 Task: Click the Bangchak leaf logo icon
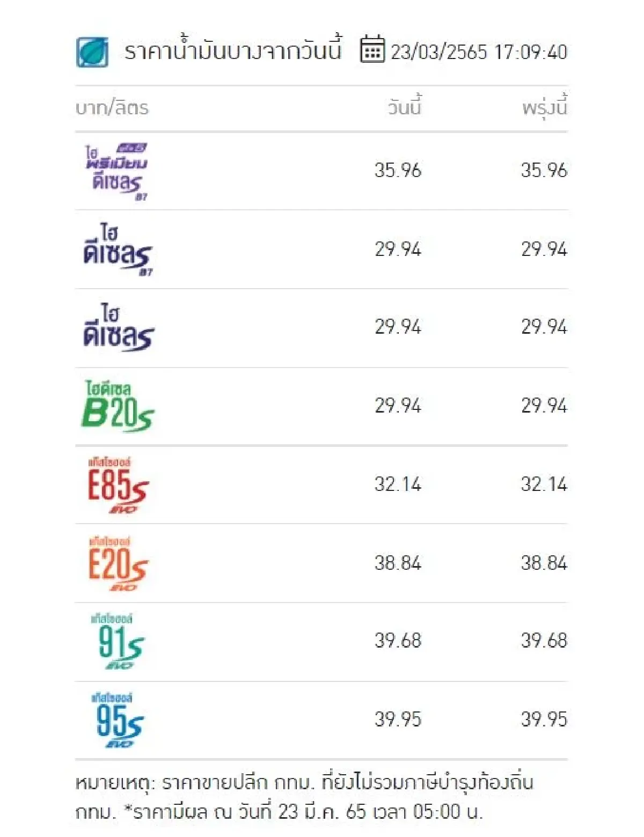pyautogui.click(x=92, y=52)
